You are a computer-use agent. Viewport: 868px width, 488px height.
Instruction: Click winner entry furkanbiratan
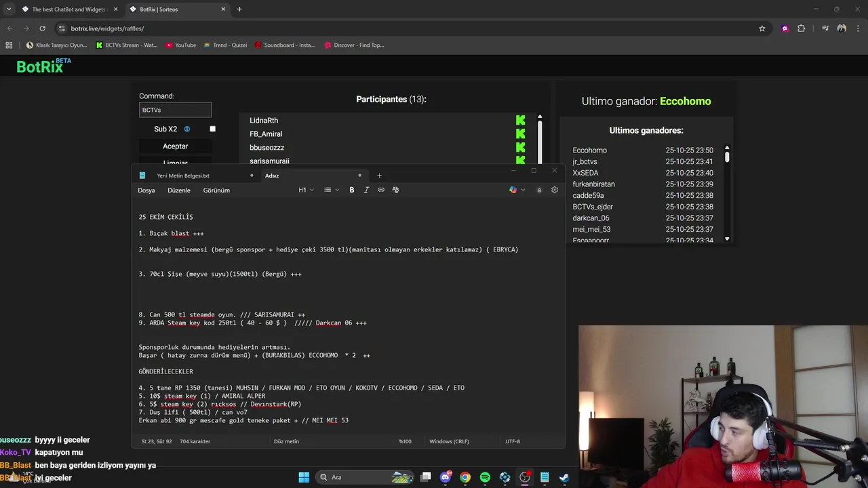593,184
